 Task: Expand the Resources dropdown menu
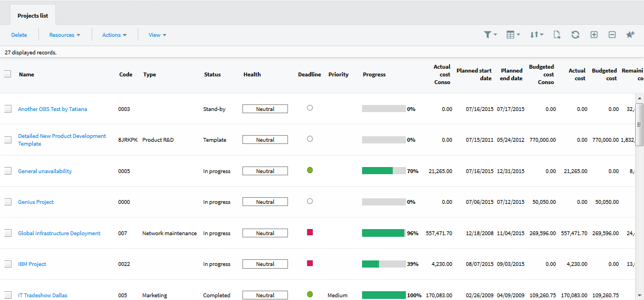pos(65,35)
